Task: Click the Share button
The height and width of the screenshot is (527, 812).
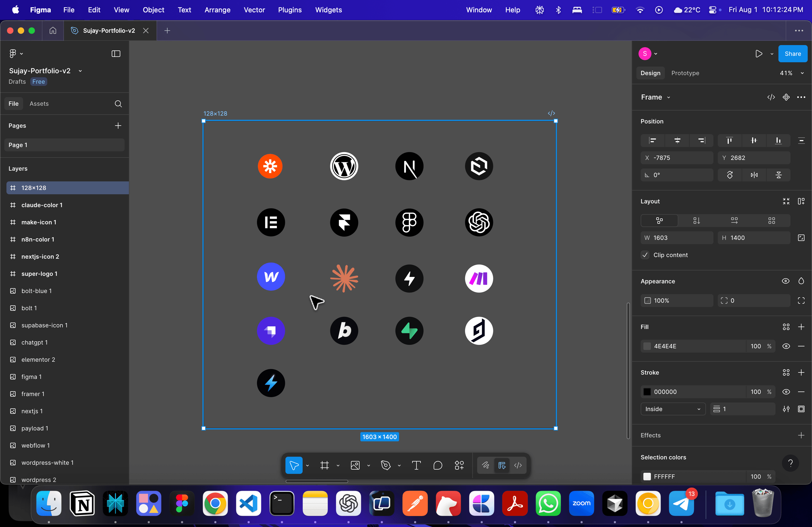Action: 793,53
